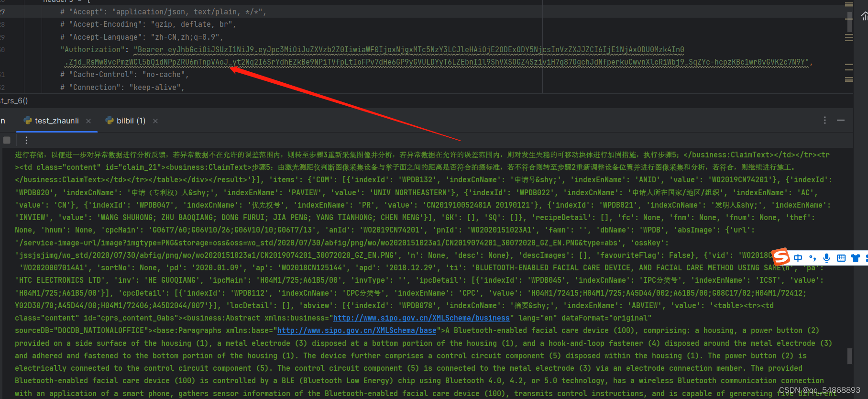Click 'WO2019CN74201' value in output

pos(739,179)
